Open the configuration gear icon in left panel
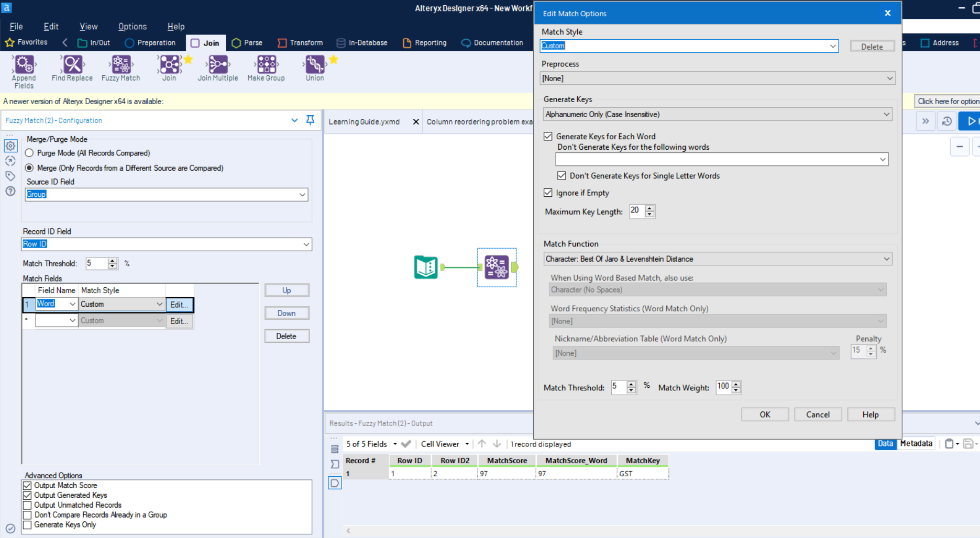980x538 pixels. tap(10, 146)
